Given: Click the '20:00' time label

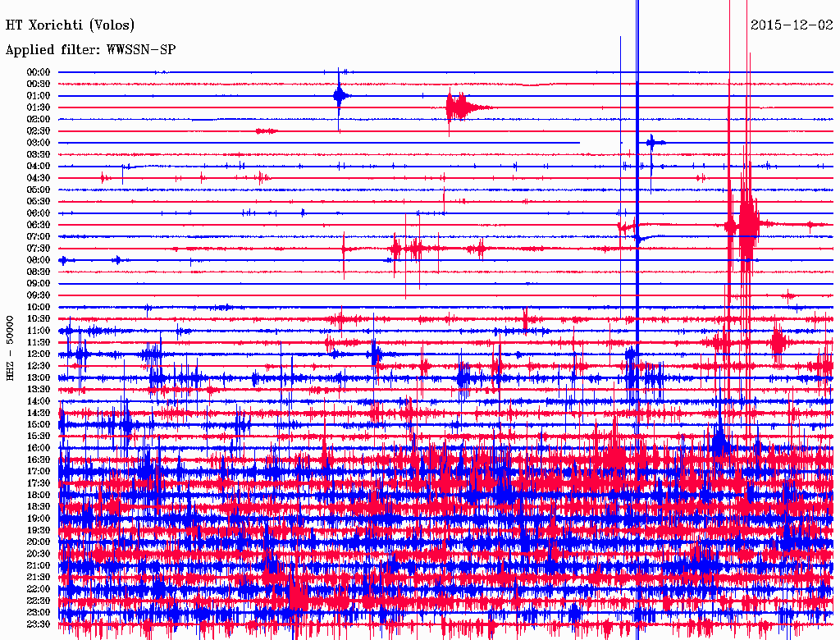Looking at the screenshot, I should click(39, 542).
